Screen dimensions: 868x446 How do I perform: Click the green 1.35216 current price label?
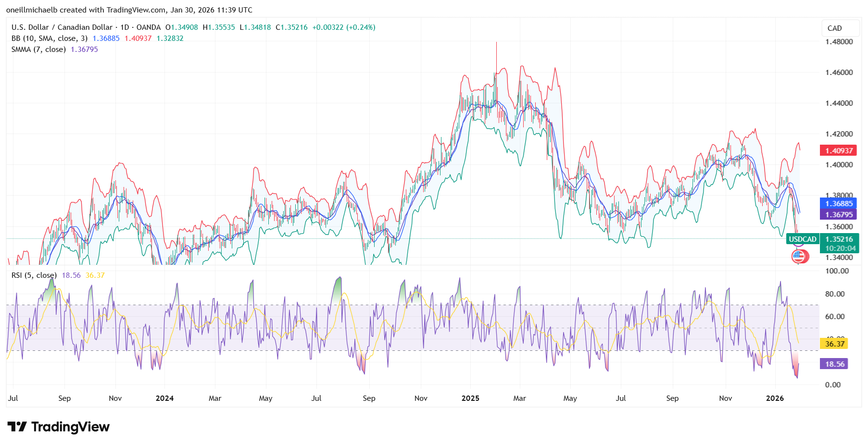(x=839, y=239)
